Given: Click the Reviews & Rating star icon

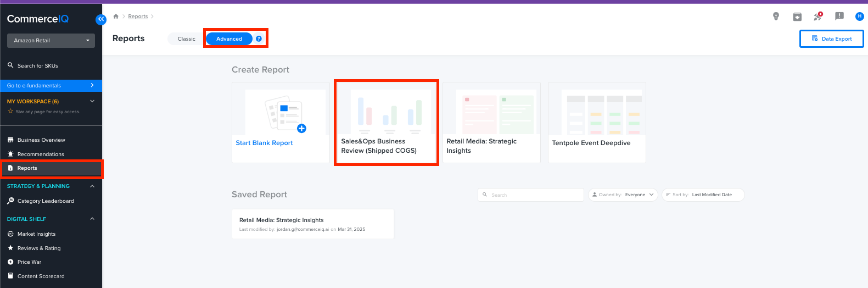Looking at the screenshot, I should (x=10, y=248).
